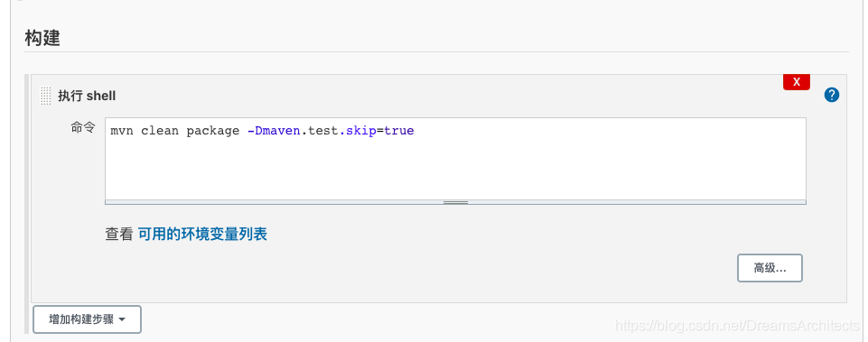Image resolution: width=868 pixels, height=342 pixels.
Task: Click the 执行 shell step title
Action: tap(87, 96)
